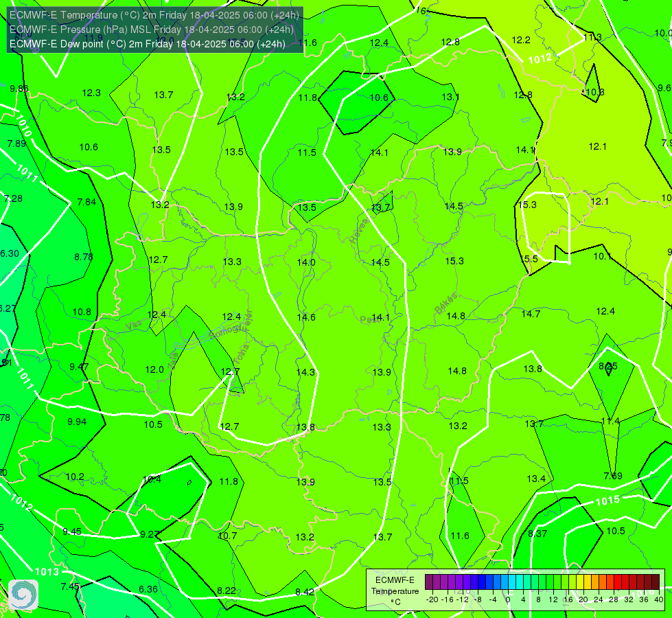Click the 1015 isobar label
Image resolution: width=672 pixels, height=618 pixels.
[607, 501]
